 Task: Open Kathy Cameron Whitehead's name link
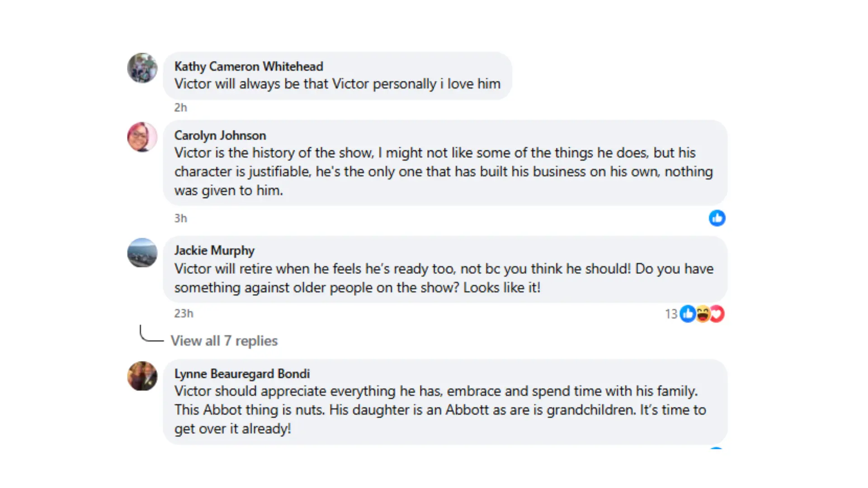(249, 66)
